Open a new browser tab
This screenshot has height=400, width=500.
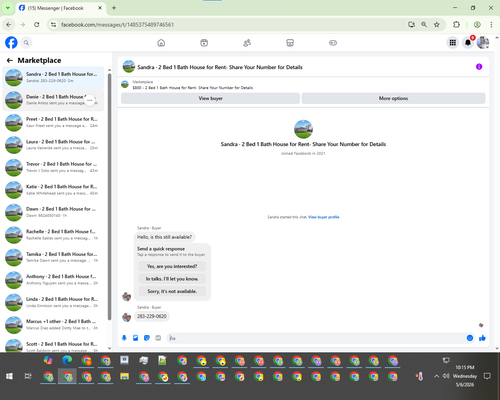(x=114, y=8)
